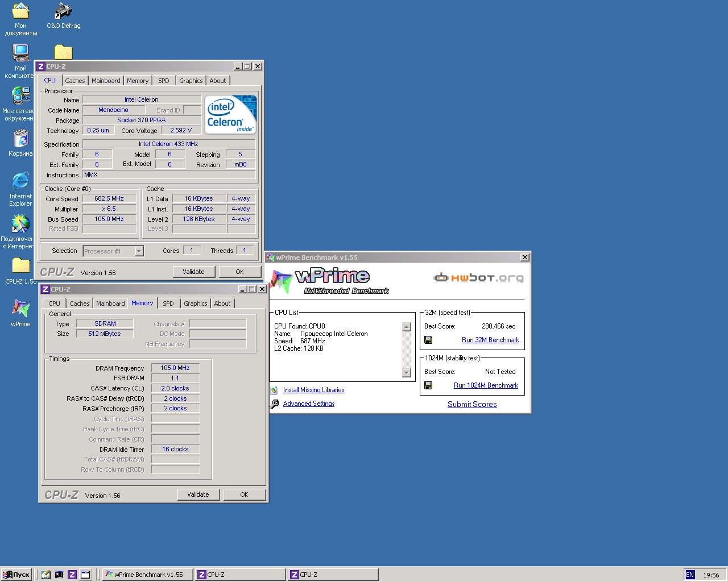Click the CPU List scrollbar up arrow
Image resolution: width=728 pixels, height=582 pixels.
coord(406,327)
